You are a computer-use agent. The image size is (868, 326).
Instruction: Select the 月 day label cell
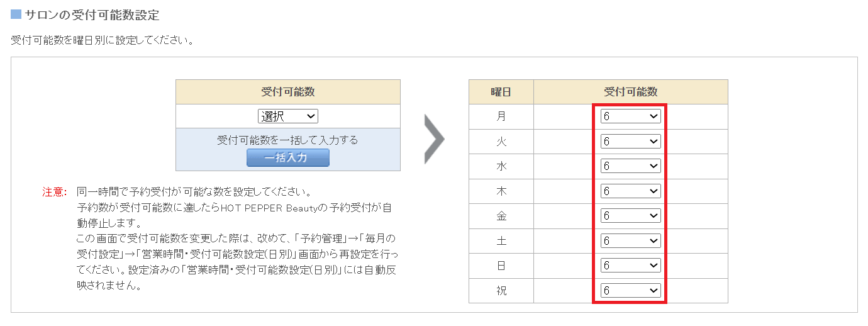point(501,116)
